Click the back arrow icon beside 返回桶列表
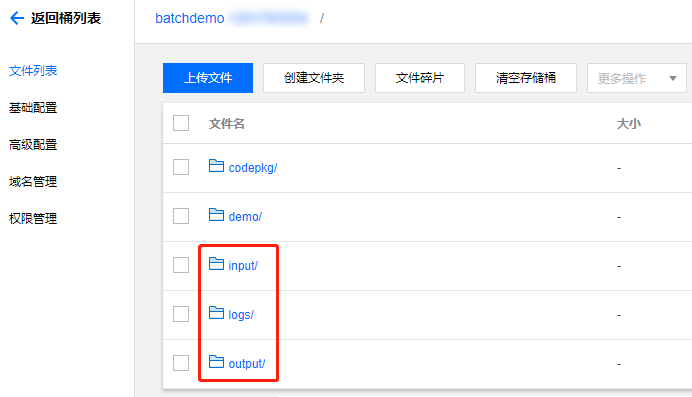The image size is (692, 397). [x=17, y=18]
